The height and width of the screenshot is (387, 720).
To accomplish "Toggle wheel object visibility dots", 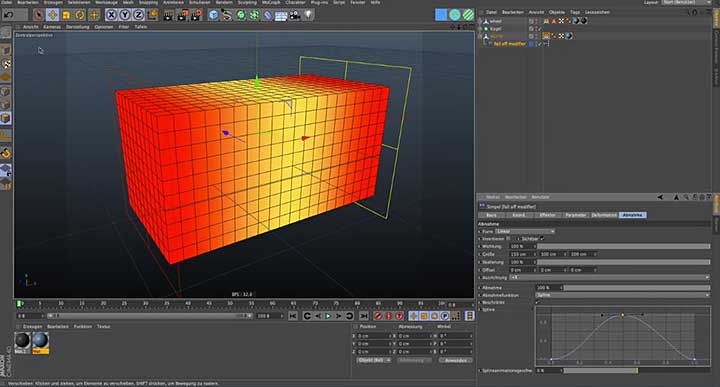I will pos(536,21).
